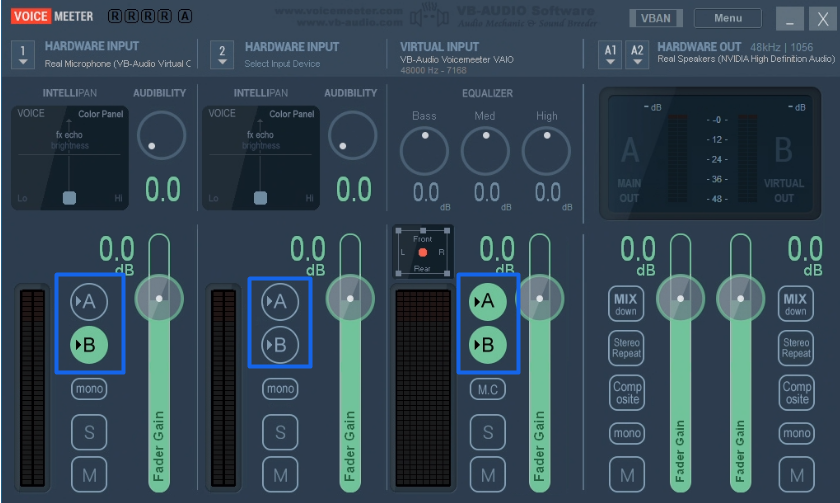This screenshot has width=840, height=503.
Task: Click Stereo Repeat on Main Out A
Action: point(626,348)
